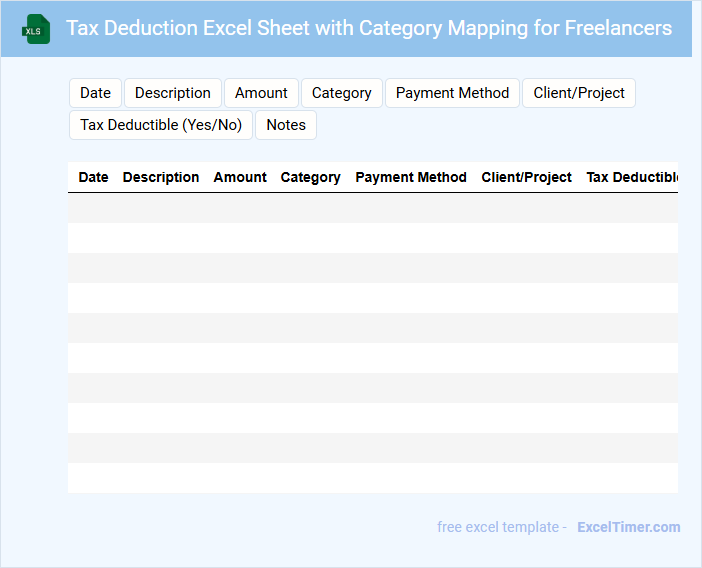Click the Client/Project column header
The height and width of the screenshot is (568, 702).
click(526, 177)
